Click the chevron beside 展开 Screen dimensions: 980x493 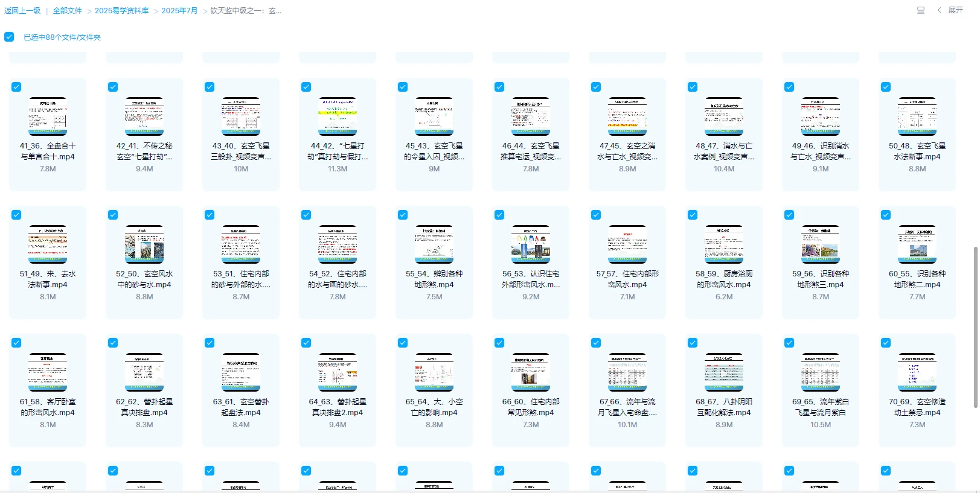[x=939, y=10]
